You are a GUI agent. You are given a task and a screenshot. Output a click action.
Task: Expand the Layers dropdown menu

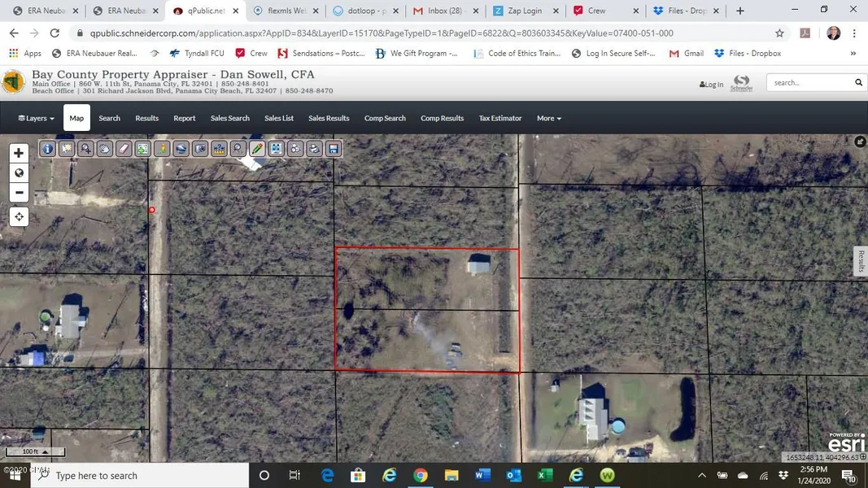click(x=36, y=118)
